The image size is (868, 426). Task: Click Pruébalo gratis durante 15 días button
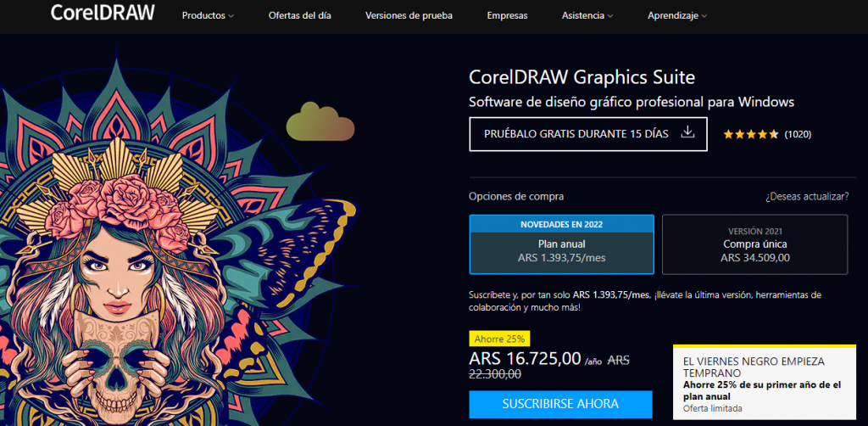(x=588, y=134)
